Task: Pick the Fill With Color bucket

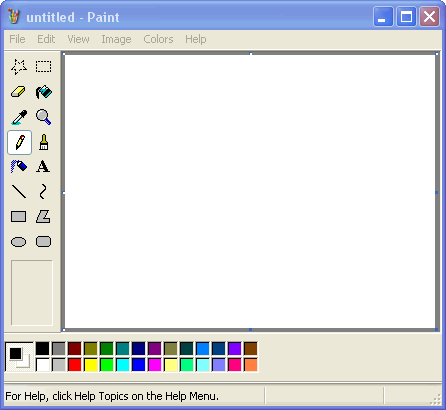Action: pyautogui.click(x=44, y=92)
